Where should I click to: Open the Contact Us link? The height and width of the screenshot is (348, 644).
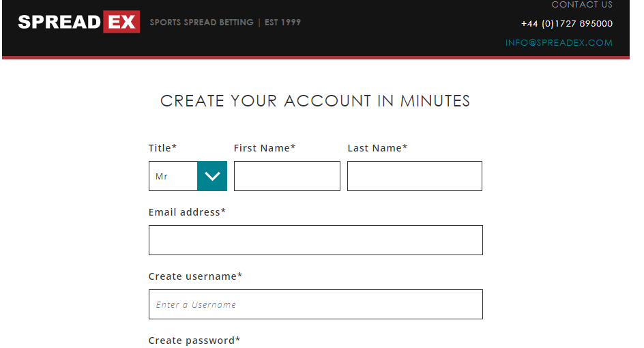click(581, 5)
